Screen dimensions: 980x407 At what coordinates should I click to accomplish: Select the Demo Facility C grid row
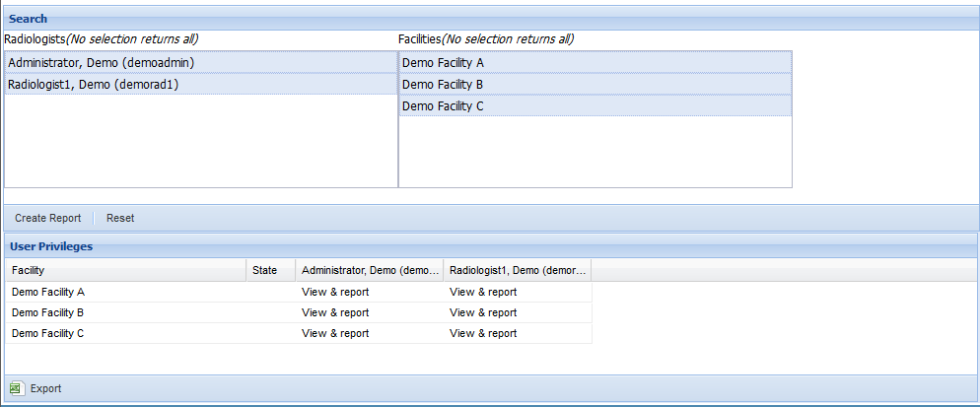click(299, 333)
